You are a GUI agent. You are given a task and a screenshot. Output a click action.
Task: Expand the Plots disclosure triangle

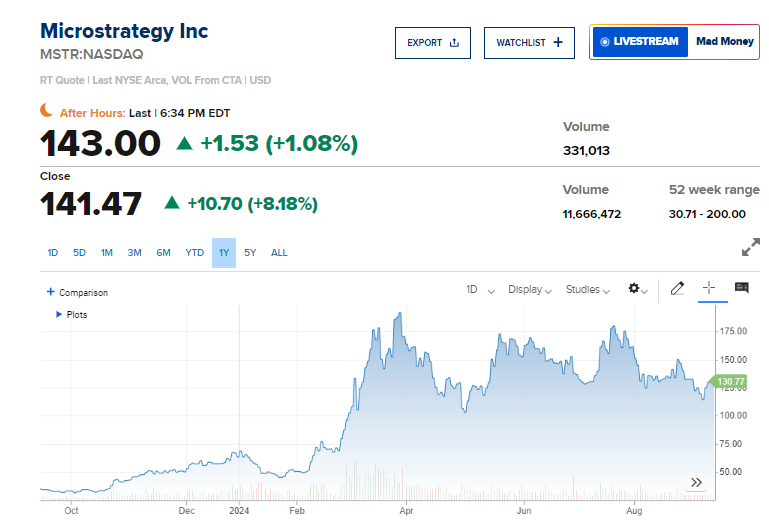tap(59, 314)
